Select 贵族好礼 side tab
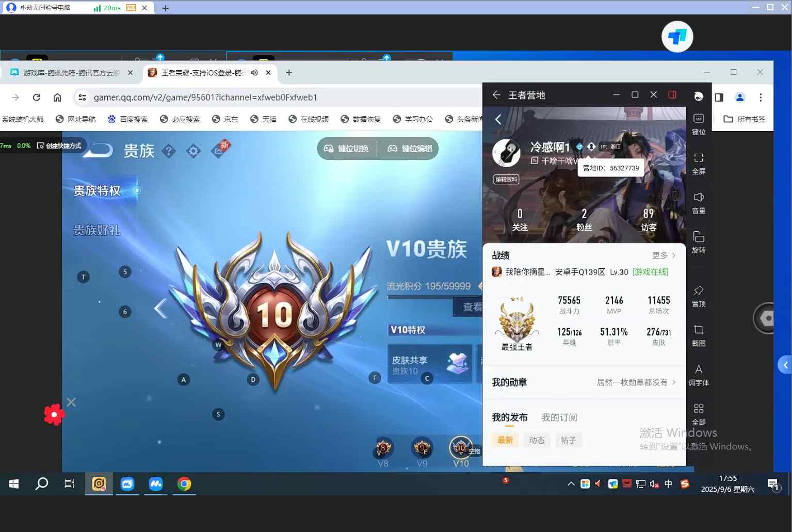 point(97,230)
